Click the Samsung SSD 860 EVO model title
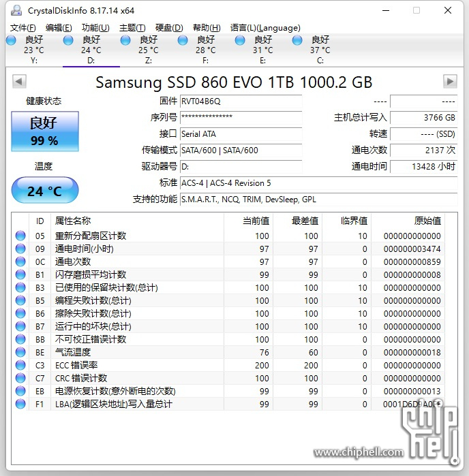 234,82
